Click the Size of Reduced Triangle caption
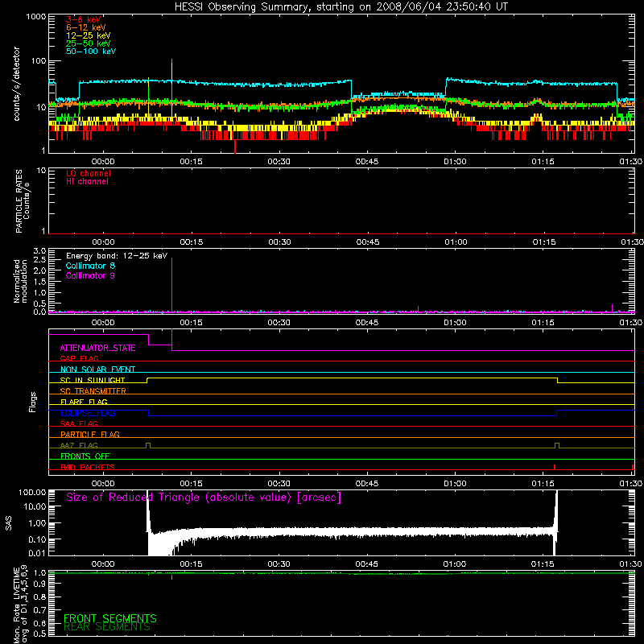 pyautogui.click(x=204, y=497)
